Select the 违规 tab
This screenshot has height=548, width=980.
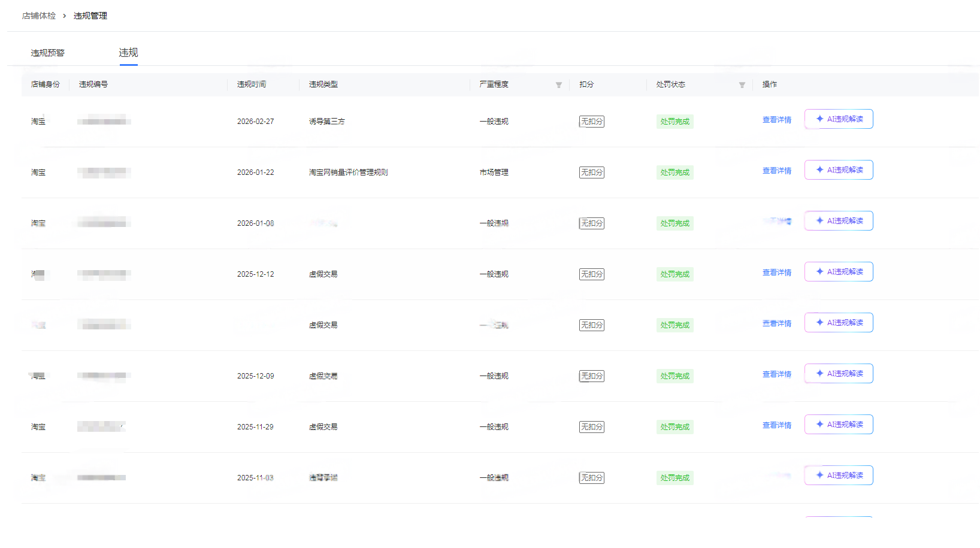click(x=128, y=53)
